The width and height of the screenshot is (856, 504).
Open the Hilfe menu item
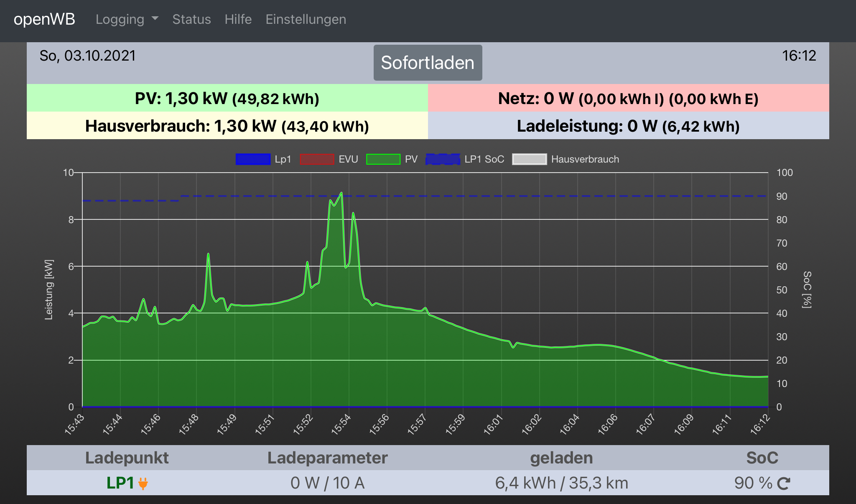(x=238, y=19)
